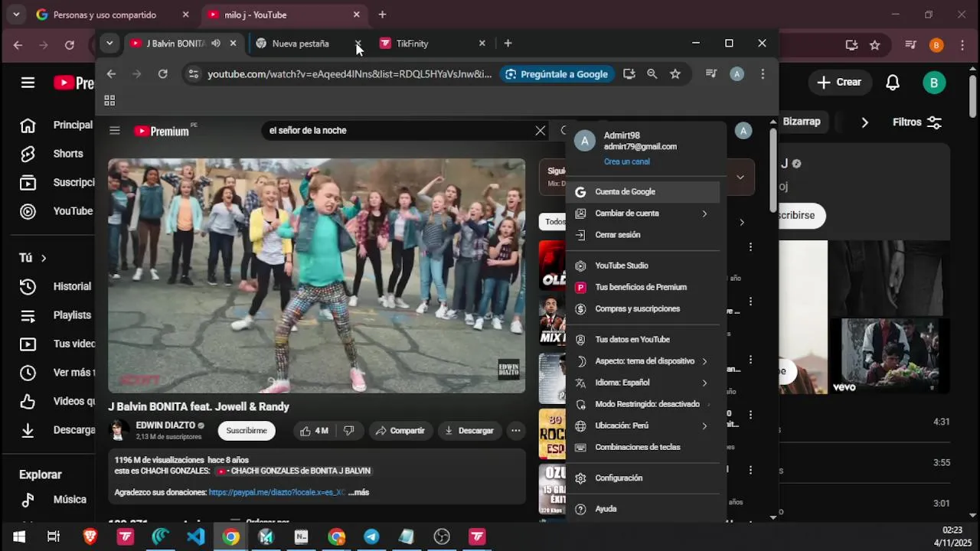
Task: Clear the search text "el señor de la noche"
Action: pyautogui.click(x=540, y=131)
